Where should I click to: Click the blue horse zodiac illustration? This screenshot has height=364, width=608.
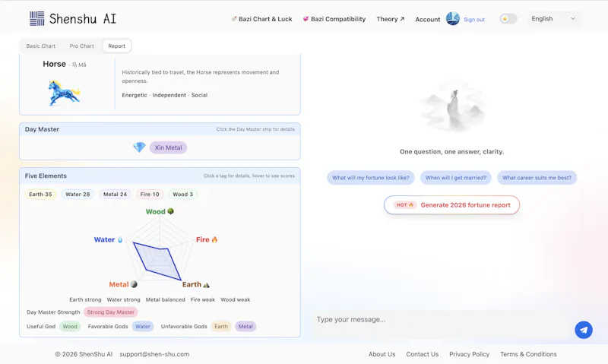click(64, 93)
